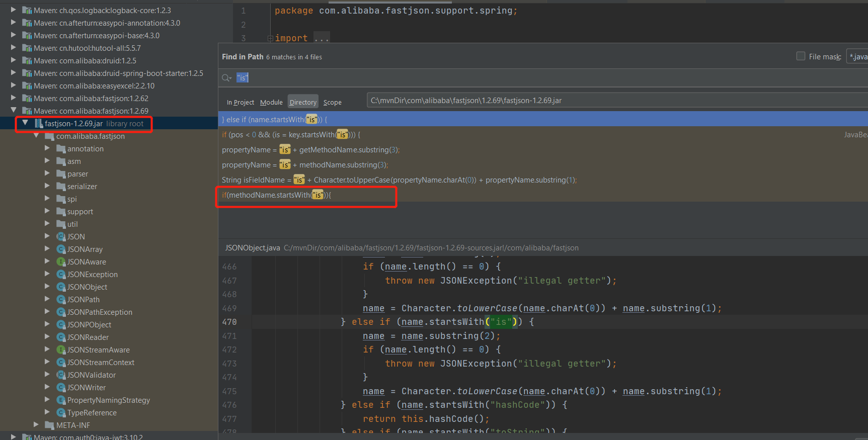Image resolution: width=868 pixels, height=440 pixels.
Task: Click the parser package folder icon
Action: pos(61,174)
